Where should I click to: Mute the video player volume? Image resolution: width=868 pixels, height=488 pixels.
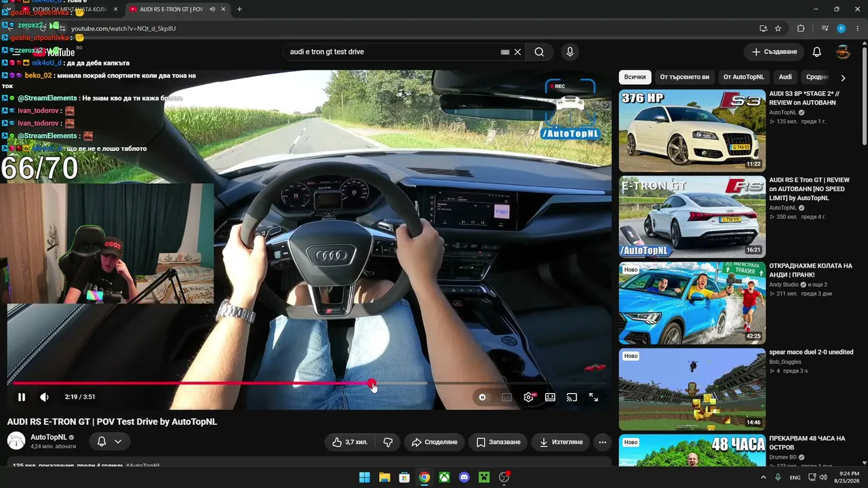44,397
